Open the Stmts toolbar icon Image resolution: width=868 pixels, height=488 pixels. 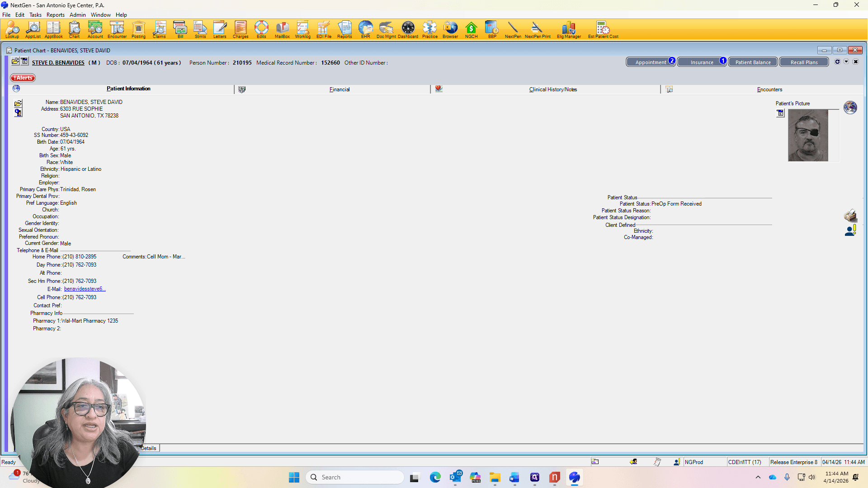(x=200, y=29)
